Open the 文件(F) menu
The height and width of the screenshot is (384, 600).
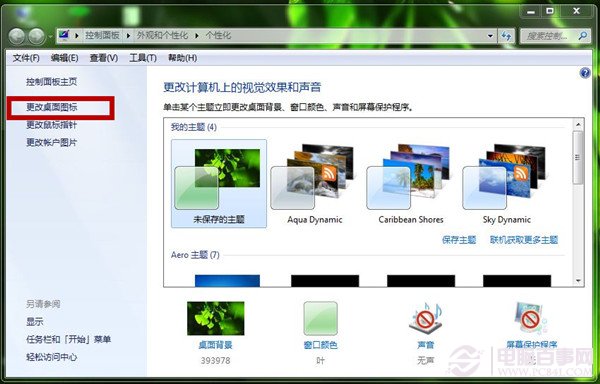point(26,58)
